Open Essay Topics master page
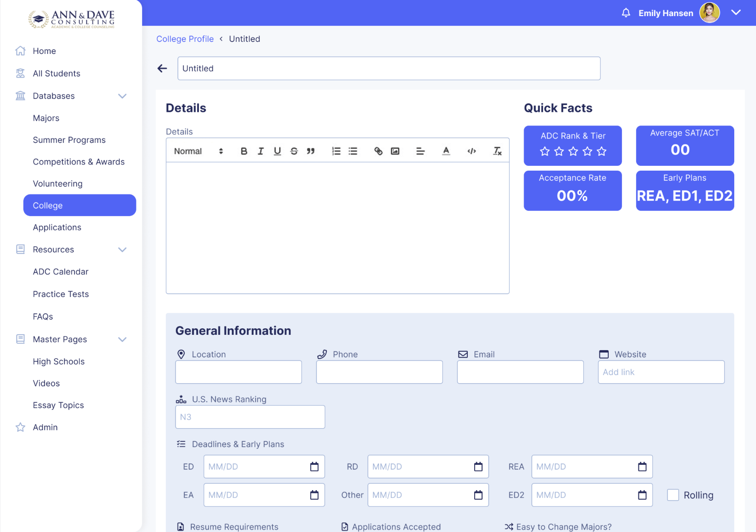Image resolution: width=756 pixels, height=532 pixels. click(58, 405)
